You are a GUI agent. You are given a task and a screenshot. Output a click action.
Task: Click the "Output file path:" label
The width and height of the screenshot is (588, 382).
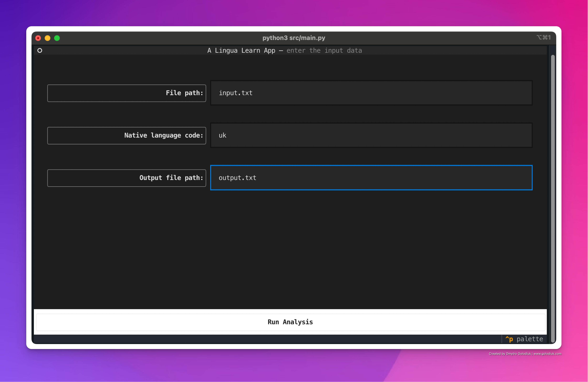coord(171,178)
